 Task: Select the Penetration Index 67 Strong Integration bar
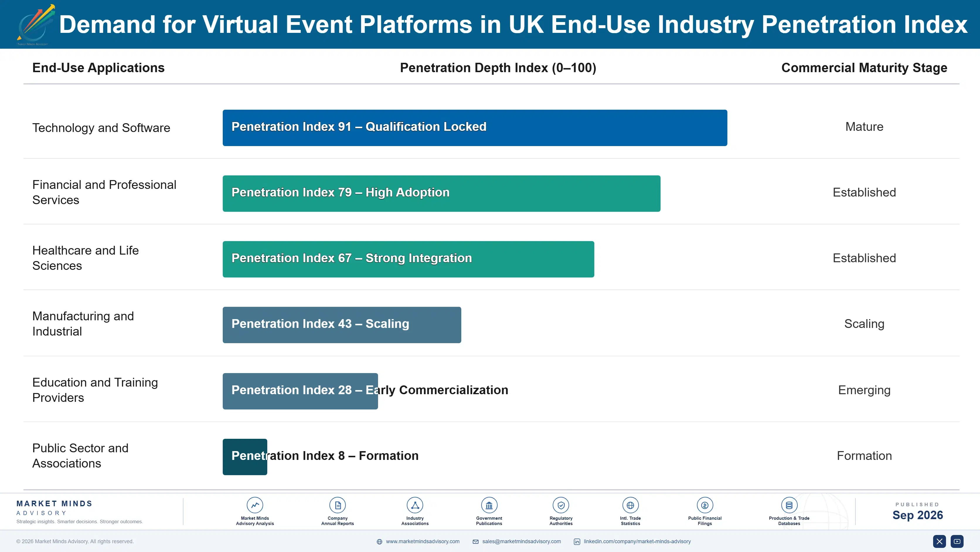tap(408, 259)
